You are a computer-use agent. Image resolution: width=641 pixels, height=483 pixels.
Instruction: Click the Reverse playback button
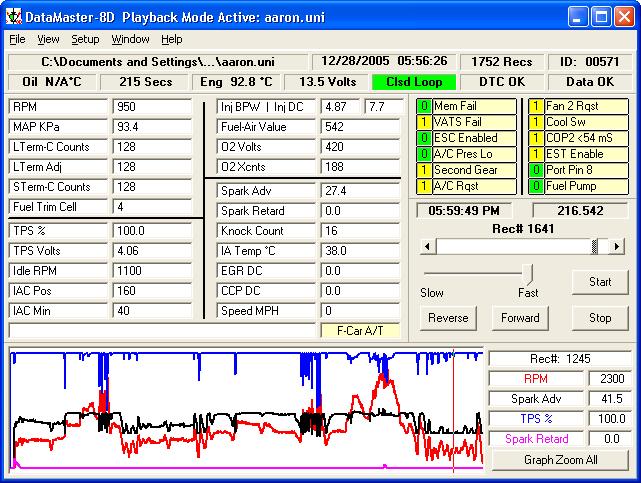tap(448, 318)
